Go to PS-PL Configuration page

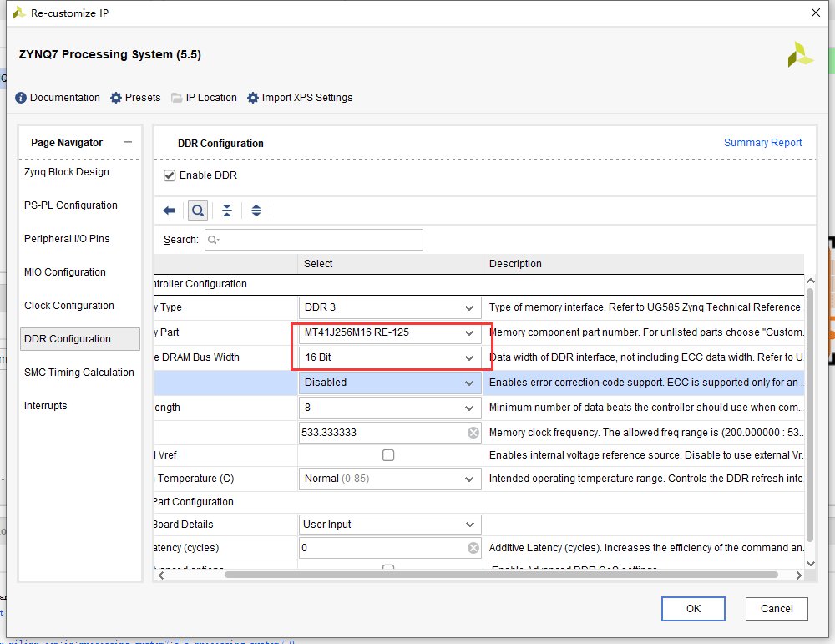[71, 205]
